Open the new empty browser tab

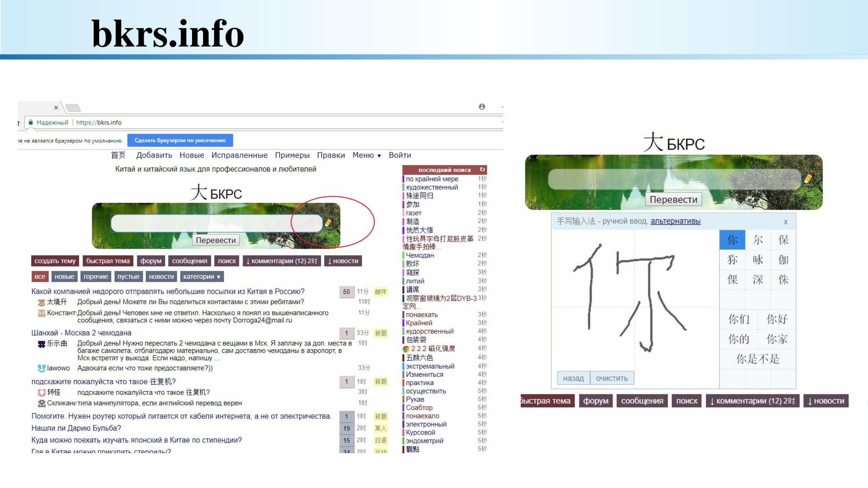(73, 108)
